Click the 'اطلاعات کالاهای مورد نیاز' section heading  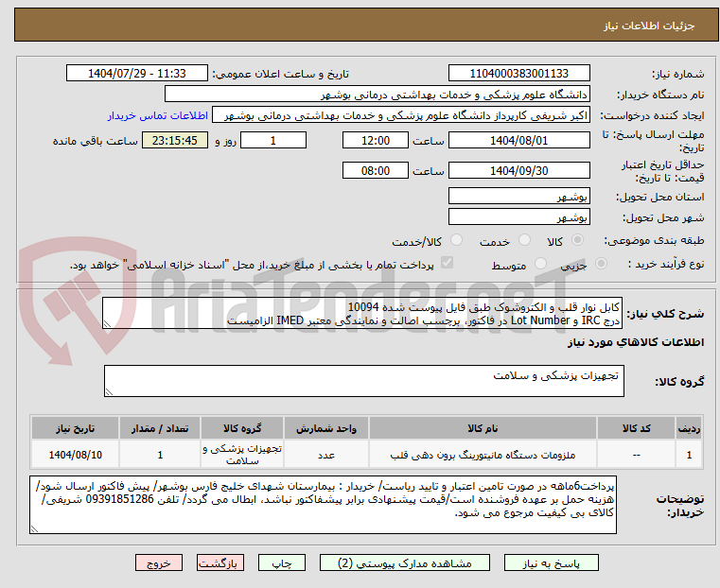636,342
